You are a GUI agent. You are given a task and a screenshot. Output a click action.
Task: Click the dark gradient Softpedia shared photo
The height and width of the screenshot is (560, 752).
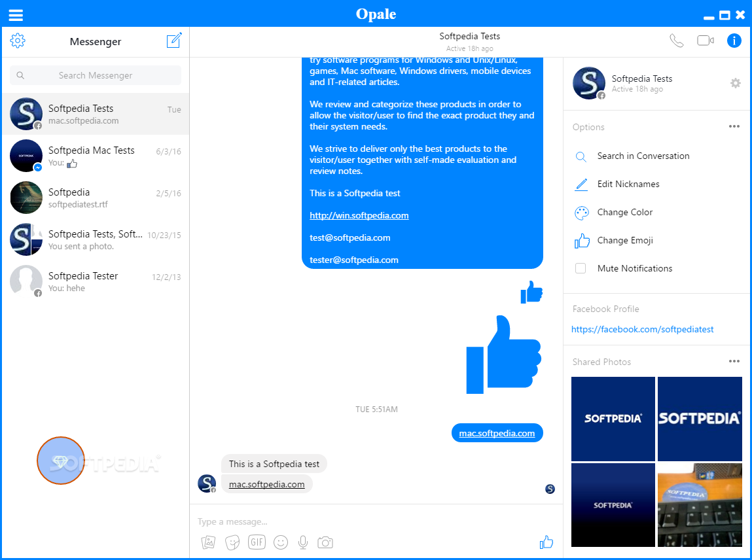[x=613, y=505]
